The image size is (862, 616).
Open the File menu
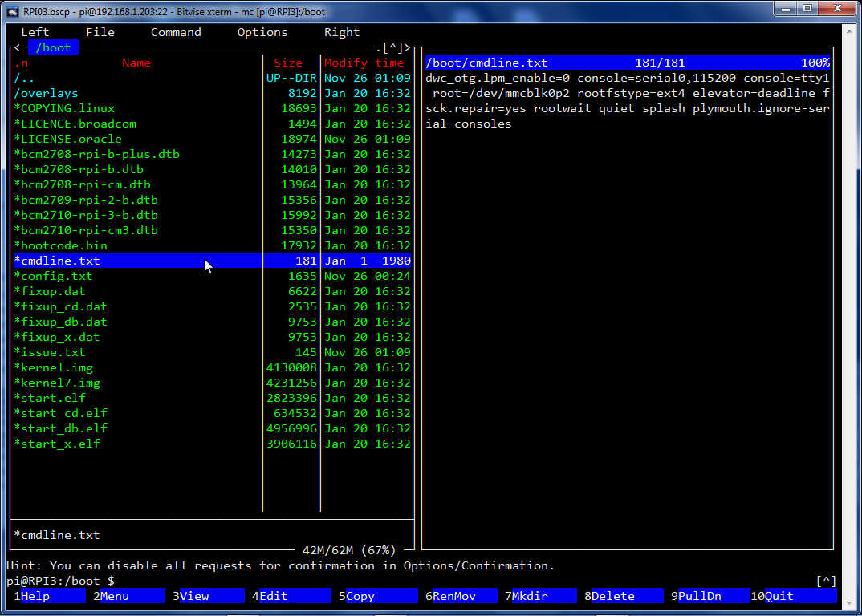100,32
